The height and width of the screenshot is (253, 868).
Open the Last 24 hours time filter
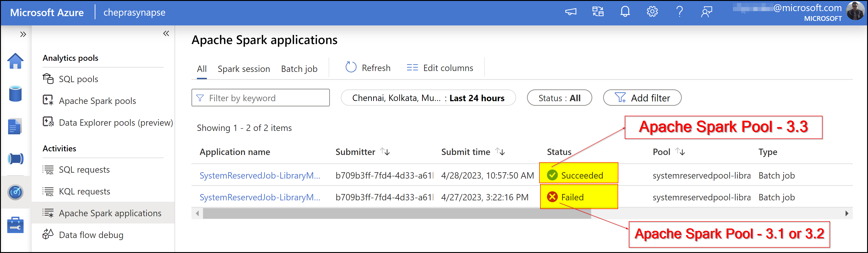[x=428, y=98]
